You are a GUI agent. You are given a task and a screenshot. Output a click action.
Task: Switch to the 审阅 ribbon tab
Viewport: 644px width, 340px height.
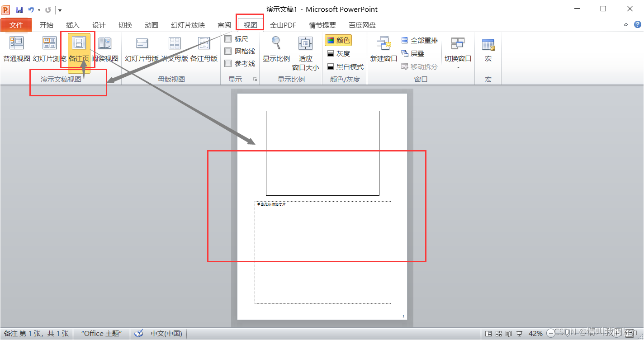(224, 25)
